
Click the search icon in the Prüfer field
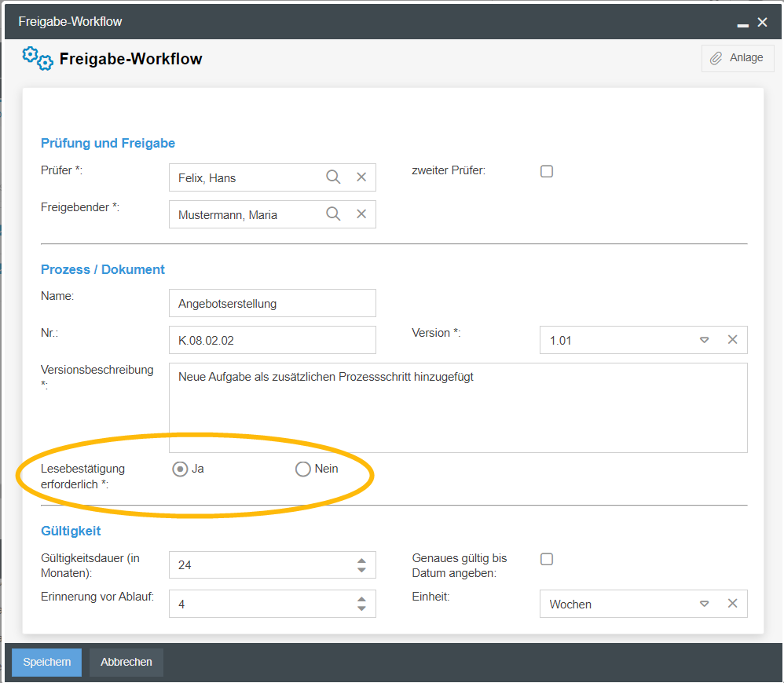(333, 177)
